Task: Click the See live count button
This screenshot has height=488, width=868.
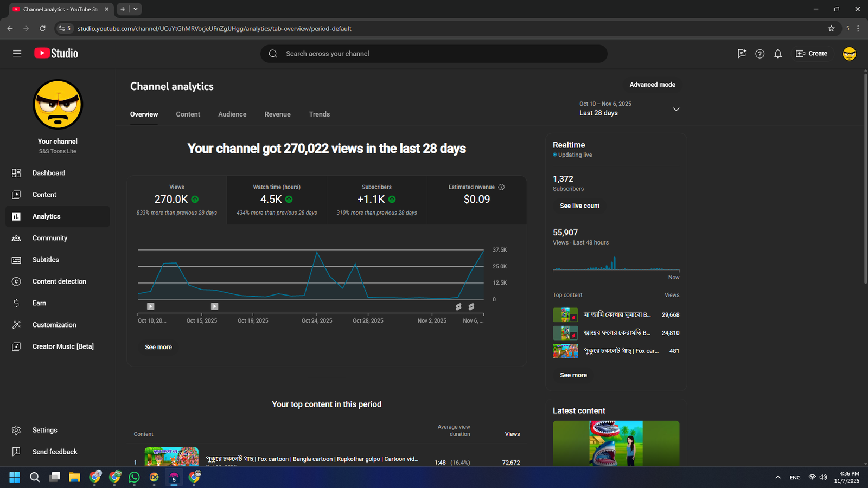Action: coord(579,206)
